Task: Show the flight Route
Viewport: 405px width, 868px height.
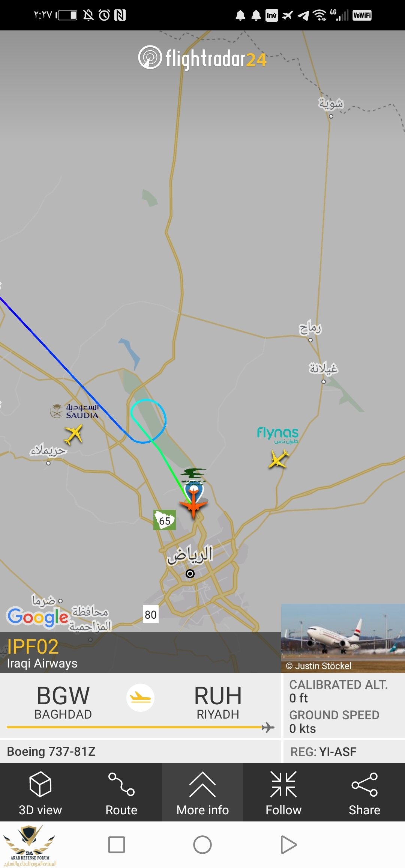Action: (x=121, y=792)
